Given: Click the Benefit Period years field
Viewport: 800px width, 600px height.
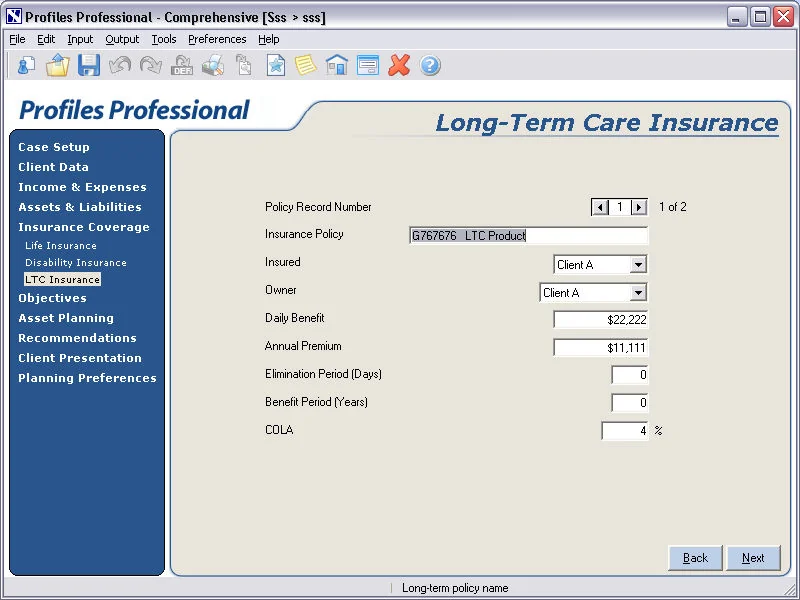Looking at the screenshot, I should [630, 403].
